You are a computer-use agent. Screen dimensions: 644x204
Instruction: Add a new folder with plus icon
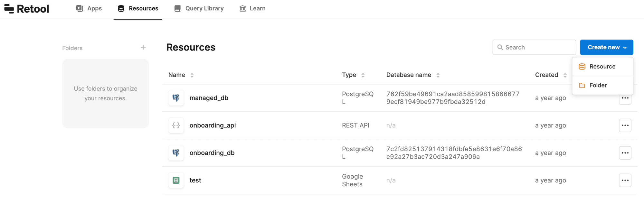coord(143,48)
